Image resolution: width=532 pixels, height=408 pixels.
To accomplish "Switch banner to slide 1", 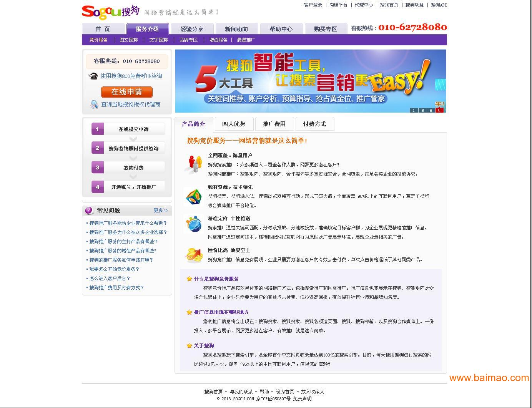I will click(414, 110).
